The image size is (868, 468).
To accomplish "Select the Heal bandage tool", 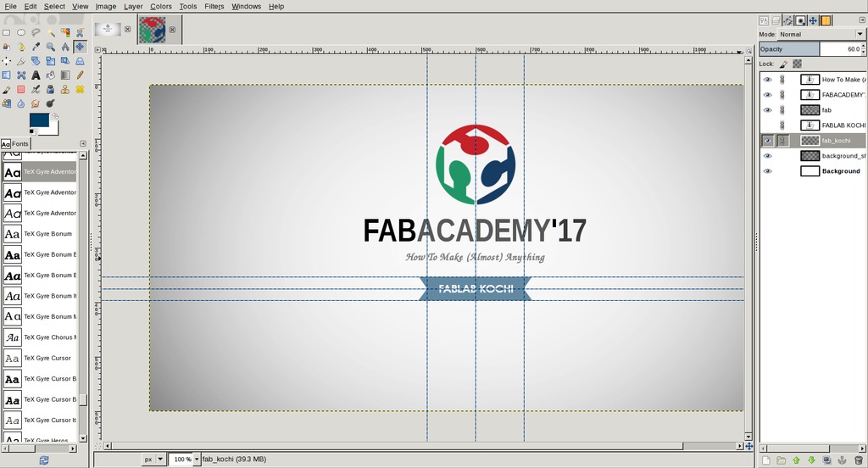I will pos(80,89).
